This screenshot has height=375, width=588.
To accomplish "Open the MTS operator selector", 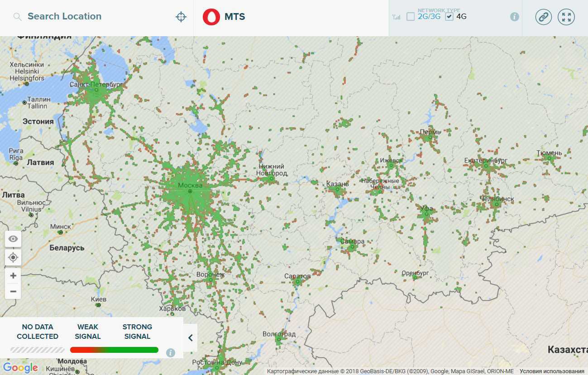I will (234, 17).
